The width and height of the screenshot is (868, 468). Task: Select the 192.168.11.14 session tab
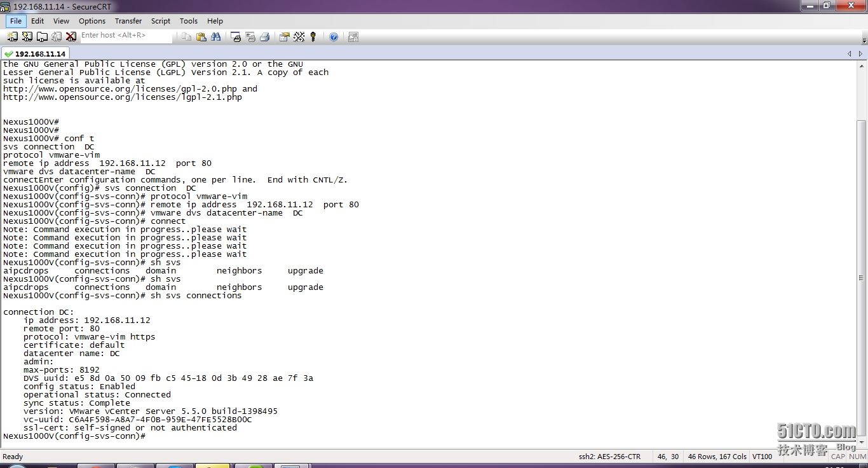tap(35, 54)
